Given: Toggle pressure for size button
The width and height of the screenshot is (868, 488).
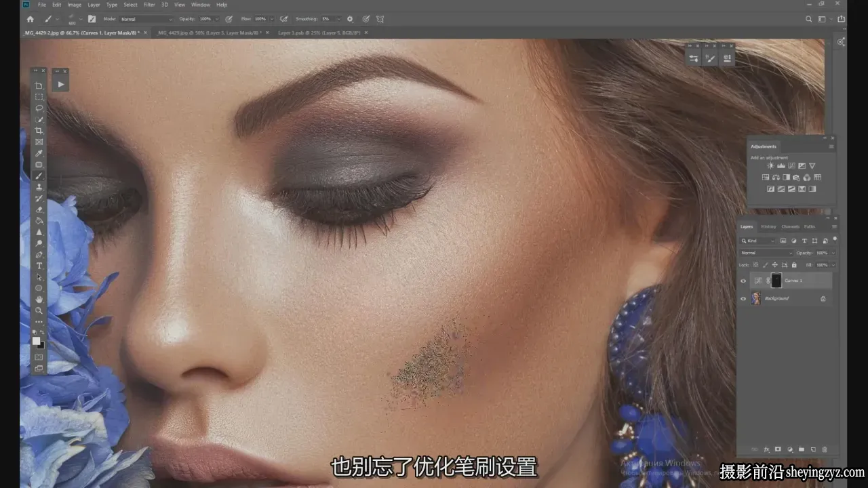Looking at the screenshot, I should pyautogui.click(x=366, y=19).
